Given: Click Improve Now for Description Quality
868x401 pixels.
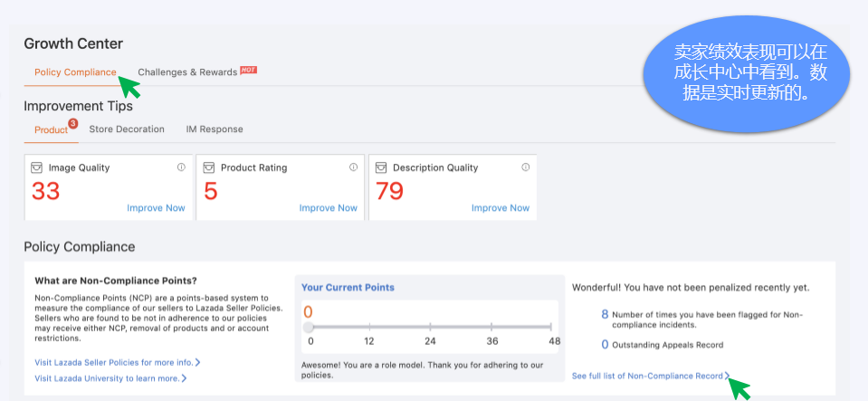Looking at the screenshot, I should click(x=501, y=208).
